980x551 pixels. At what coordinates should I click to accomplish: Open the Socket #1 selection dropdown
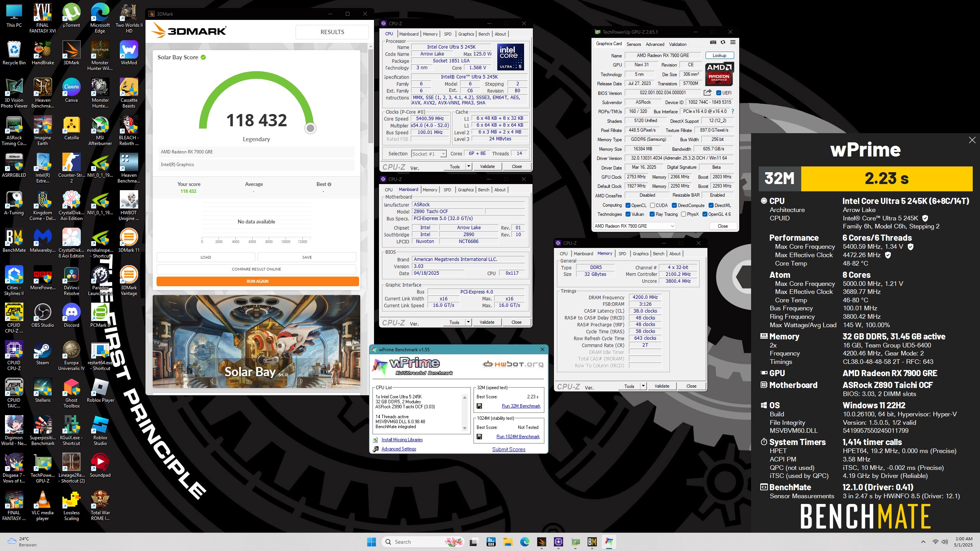[429, 154]
